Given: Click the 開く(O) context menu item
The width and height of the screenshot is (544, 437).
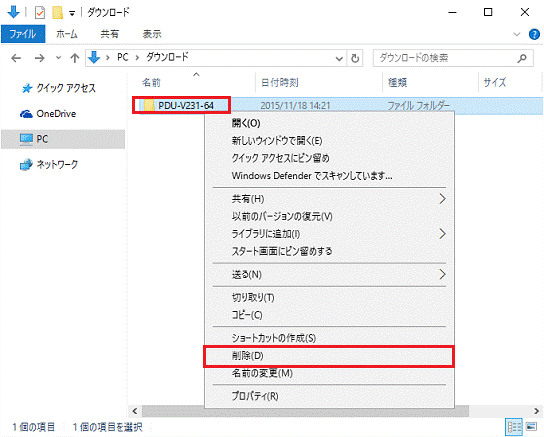Looking at the screenshot, I should (x=329, y=123).
